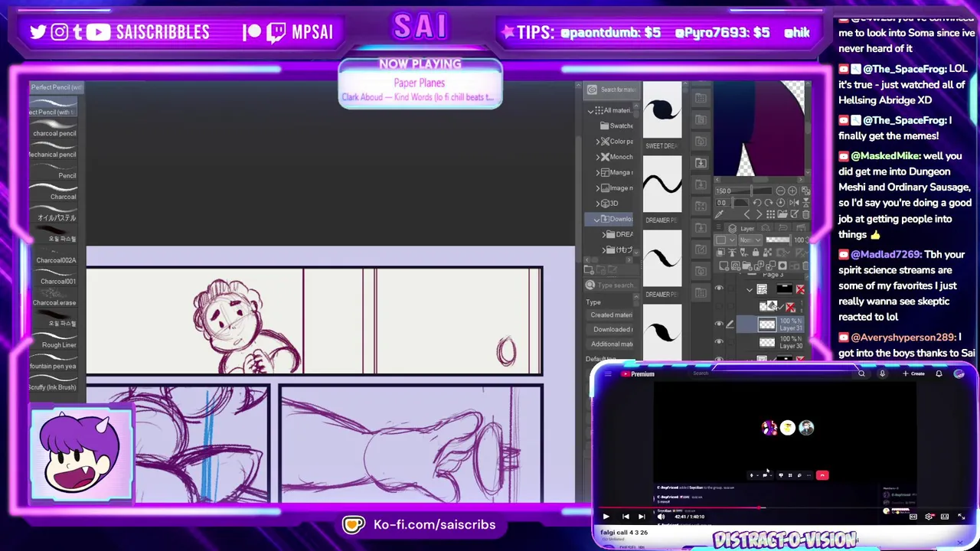Toggle visibility eye of Layer 31

[x=718, y=324]
